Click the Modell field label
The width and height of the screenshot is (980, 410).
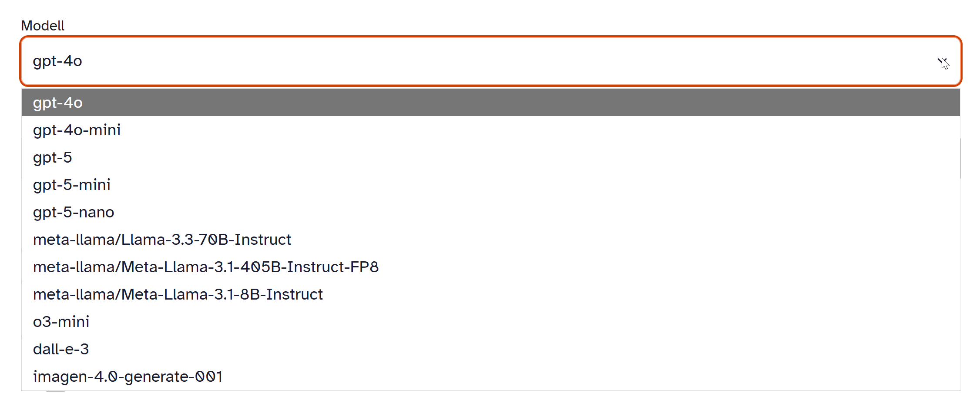click(x=43, y=26)
